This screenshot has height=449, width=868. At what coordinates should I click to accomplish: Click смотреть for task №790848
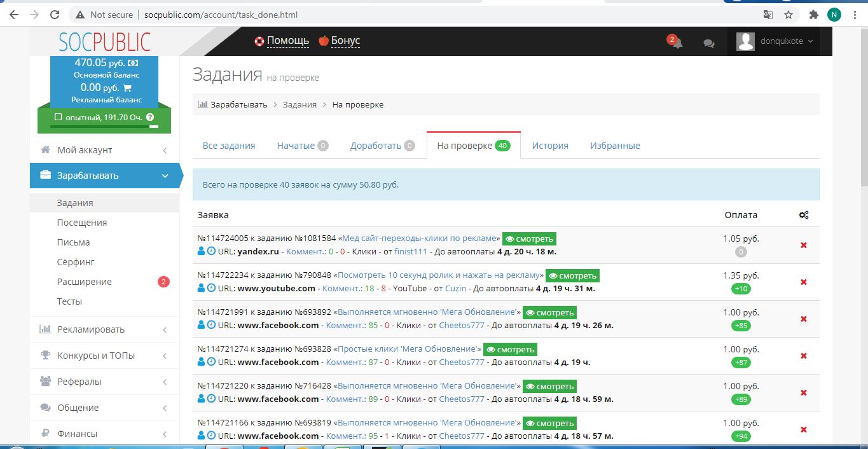(x=572, y=276)
